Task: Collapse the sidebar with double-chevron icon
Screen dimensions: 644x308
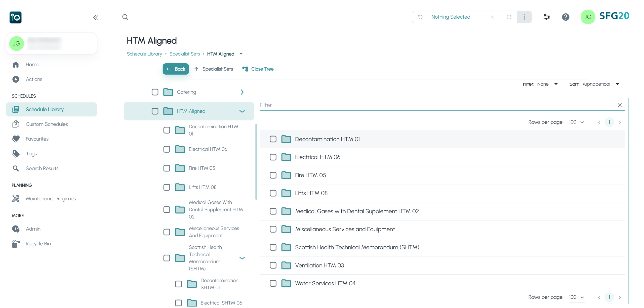Action: [96, 18]
